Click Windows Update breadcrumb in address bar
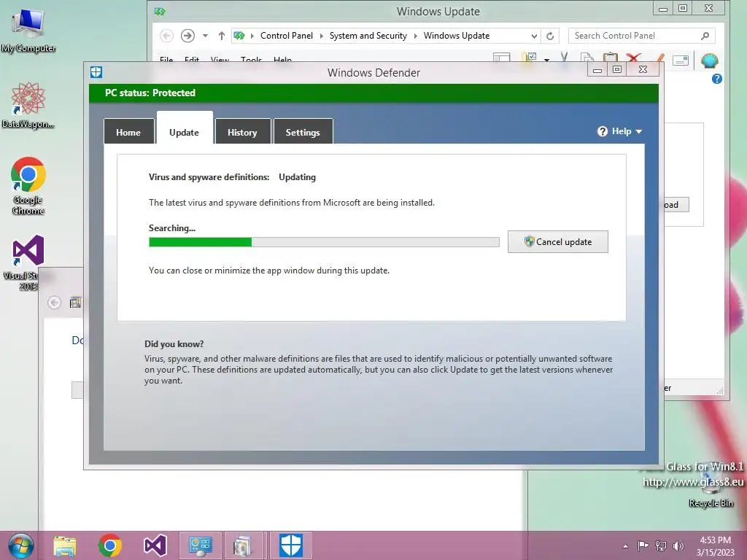Viewport: 747px width, 560px height. [x=457, y=36]
